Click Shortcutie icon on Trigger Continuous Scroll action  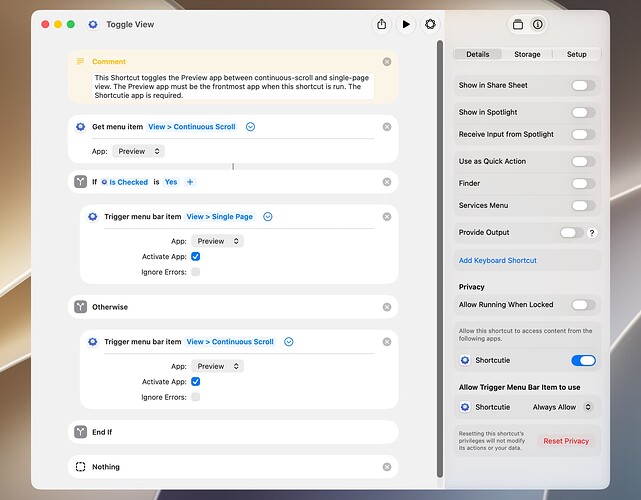(93, 342)
